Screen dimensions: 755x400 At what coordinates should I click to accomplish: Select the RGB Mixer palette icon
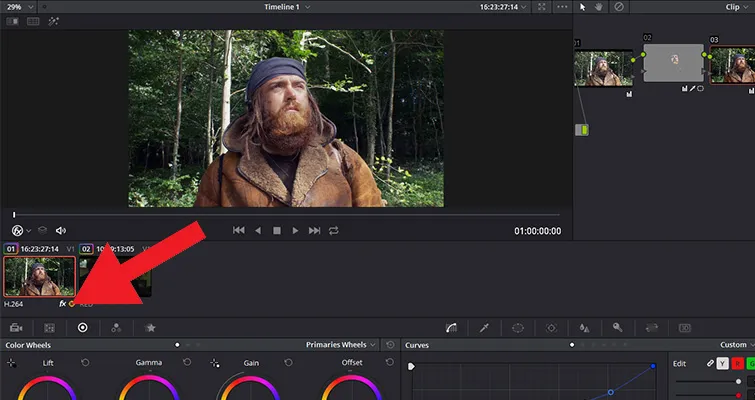click(x=116, y=327)
